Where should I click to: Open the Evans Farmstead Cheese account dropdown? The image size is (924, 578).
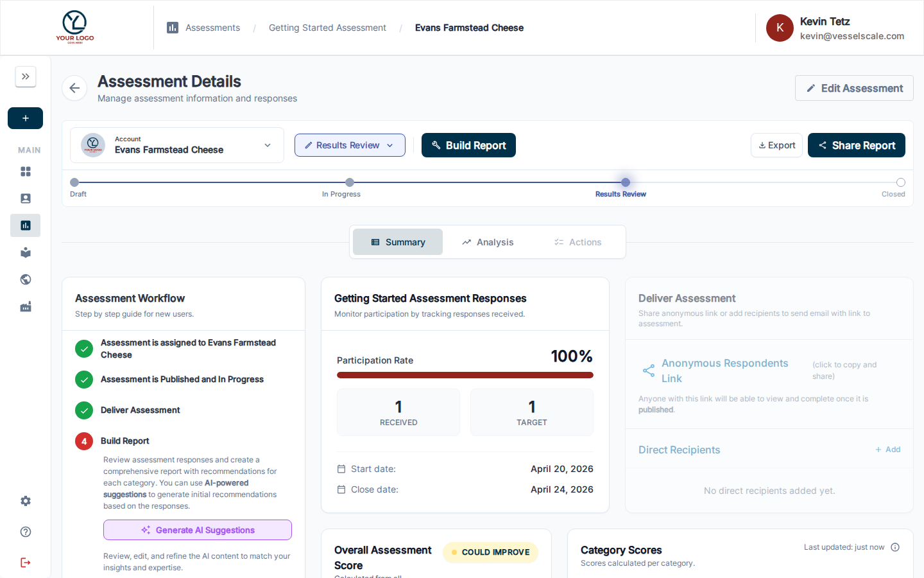[x=177, y=145]
